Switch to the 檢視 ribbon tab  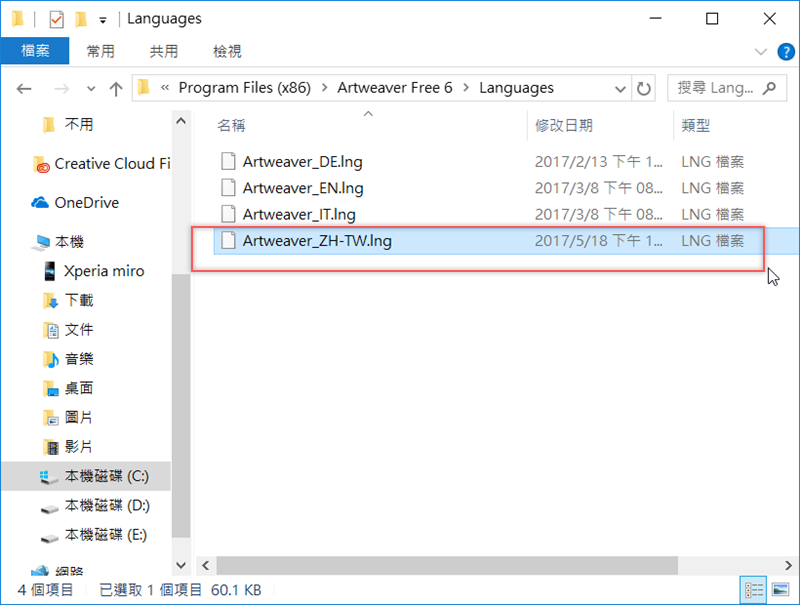227,51
